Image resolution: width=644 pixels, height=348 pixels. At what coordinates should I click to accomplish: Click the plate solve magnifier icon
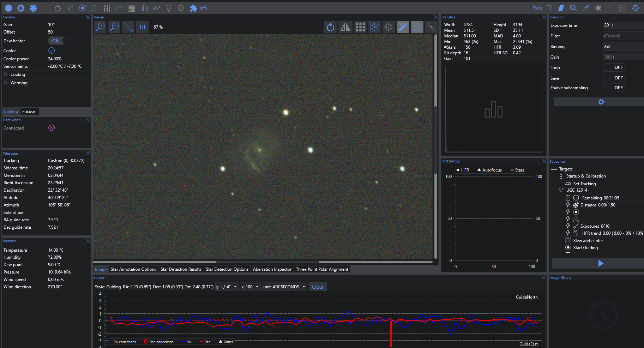coord(573,8)
